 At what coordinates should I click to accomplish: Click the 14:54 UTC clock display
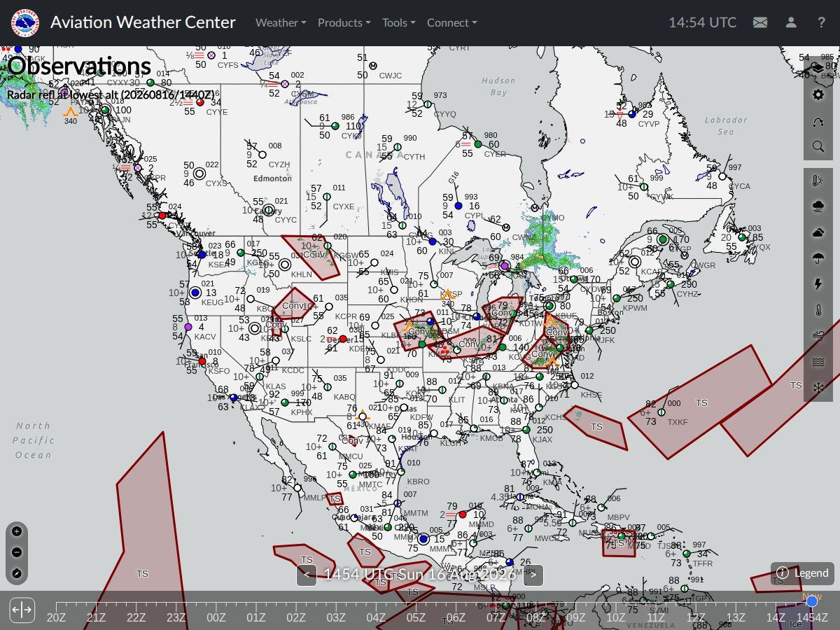[x=702, y=22]
